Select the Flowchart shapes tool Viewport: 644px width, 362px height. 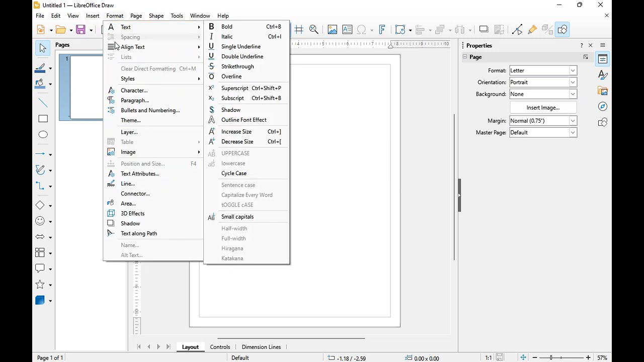[x=40, y=253]
